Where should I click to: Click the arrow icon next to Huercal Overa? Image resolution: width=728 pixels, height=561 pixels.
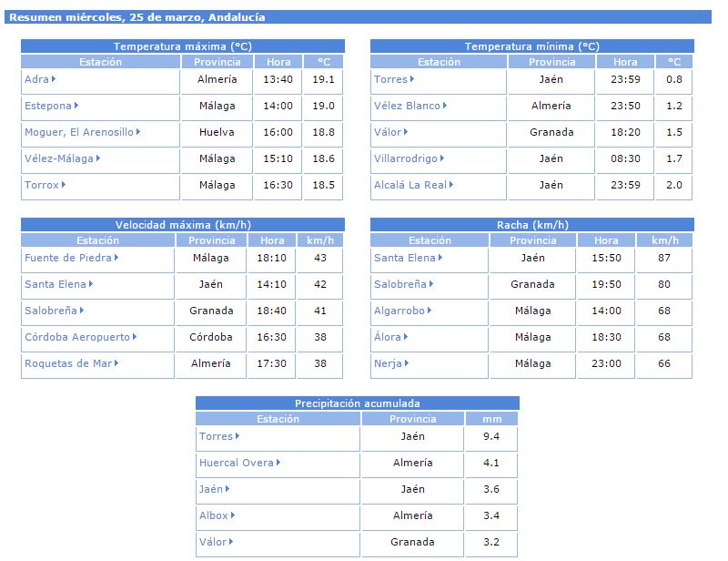[x=279, y=463]
